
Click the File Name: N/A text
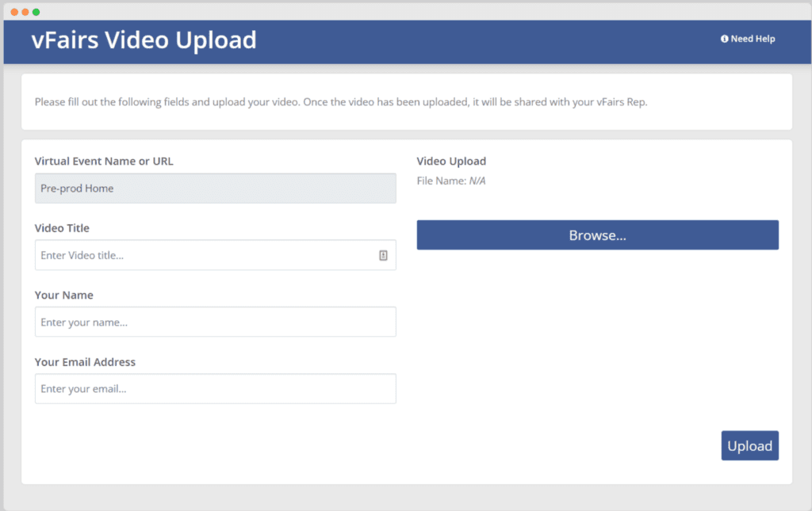pos(451,181)
